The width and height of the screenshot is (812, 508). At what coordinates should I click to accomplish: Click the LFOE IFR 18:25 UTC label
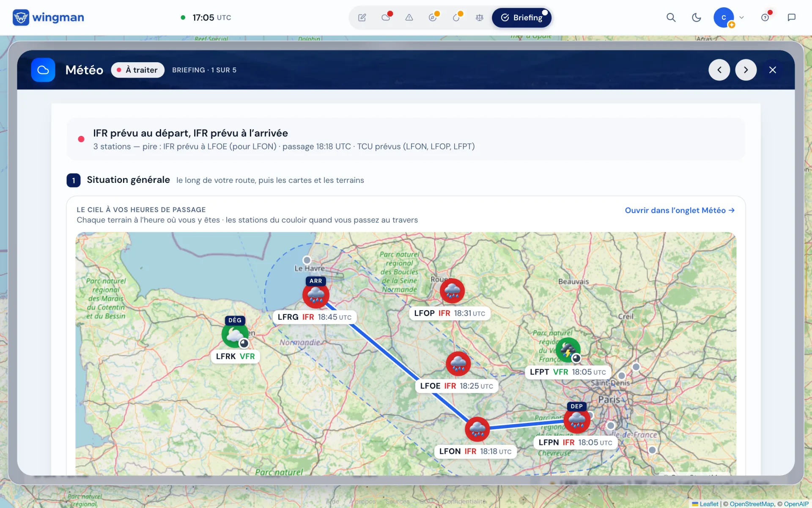pos(456,386)
